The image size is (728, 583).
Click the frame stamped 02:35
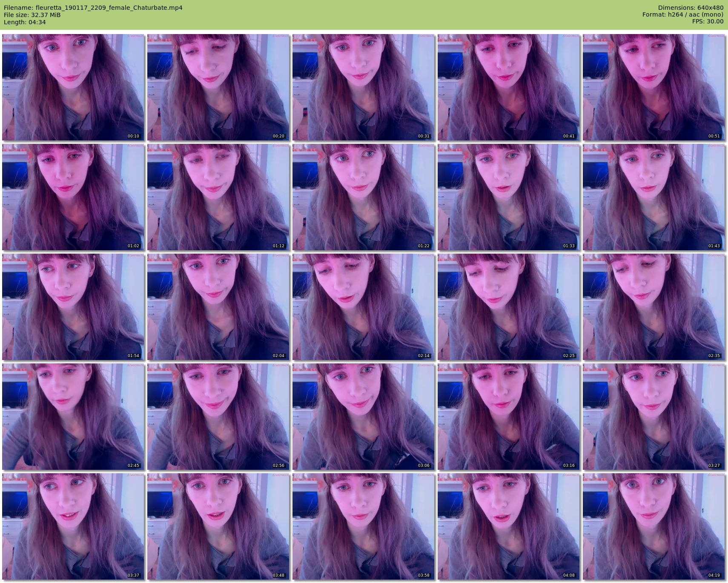[x=653, y=307]
